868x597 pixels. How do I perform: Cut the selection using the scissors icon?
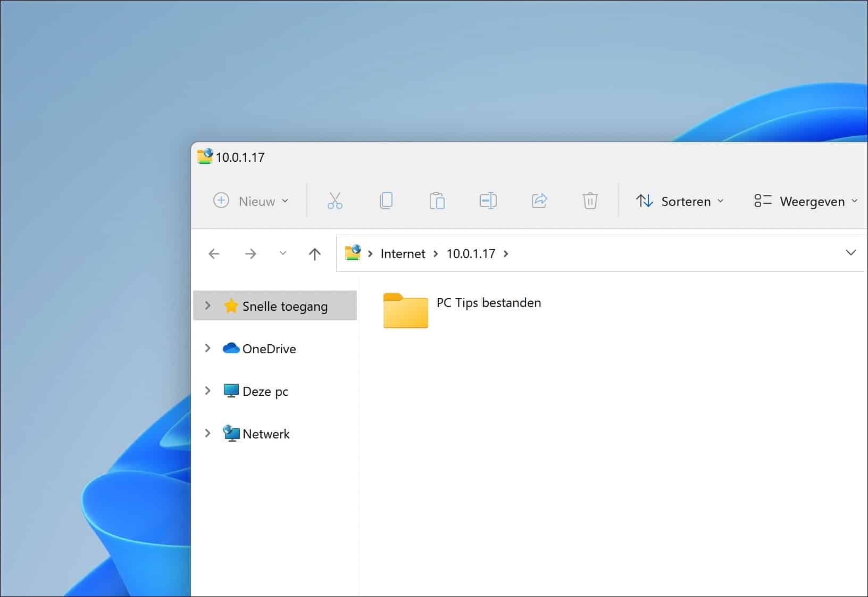coord(335,201)
